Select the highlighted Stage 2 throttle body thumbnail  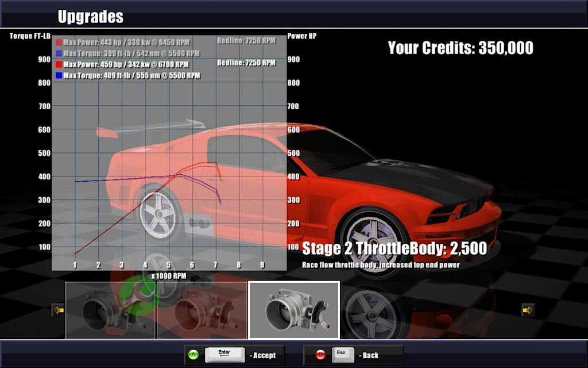293,310
